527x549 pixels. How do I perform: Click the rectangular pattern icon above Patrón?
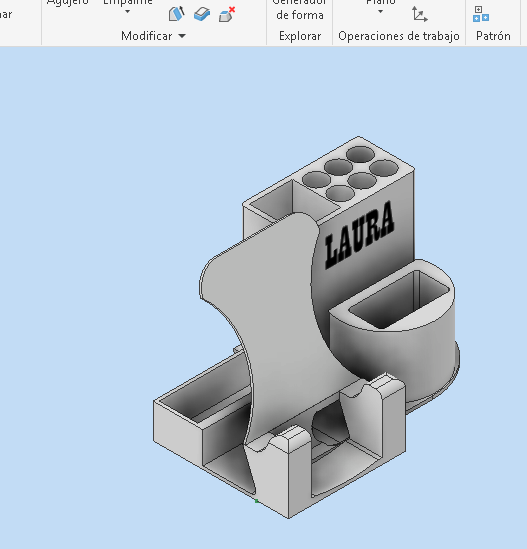point(481,14)
